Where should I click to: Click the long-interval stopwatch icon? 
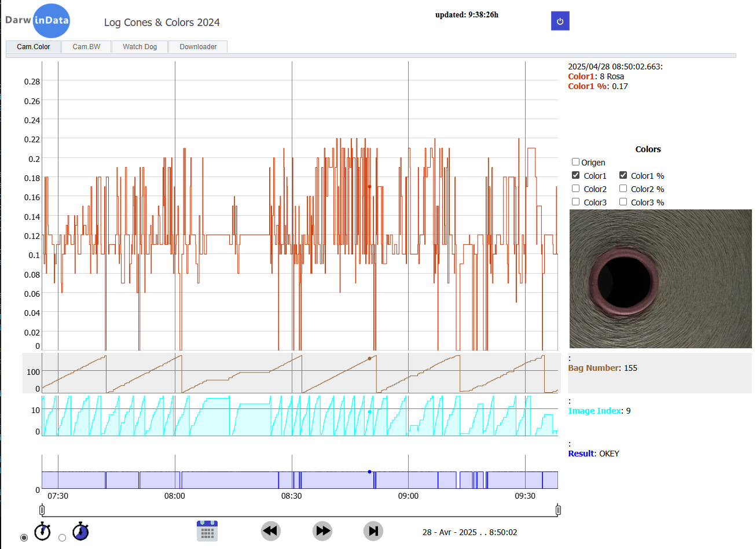pos(80,531)
